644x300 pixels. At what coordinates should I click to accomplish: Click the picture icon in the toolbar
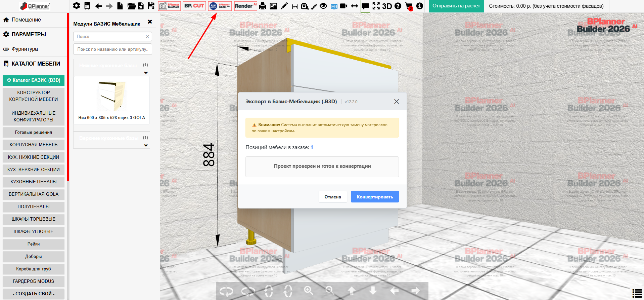tap(274, 6)
